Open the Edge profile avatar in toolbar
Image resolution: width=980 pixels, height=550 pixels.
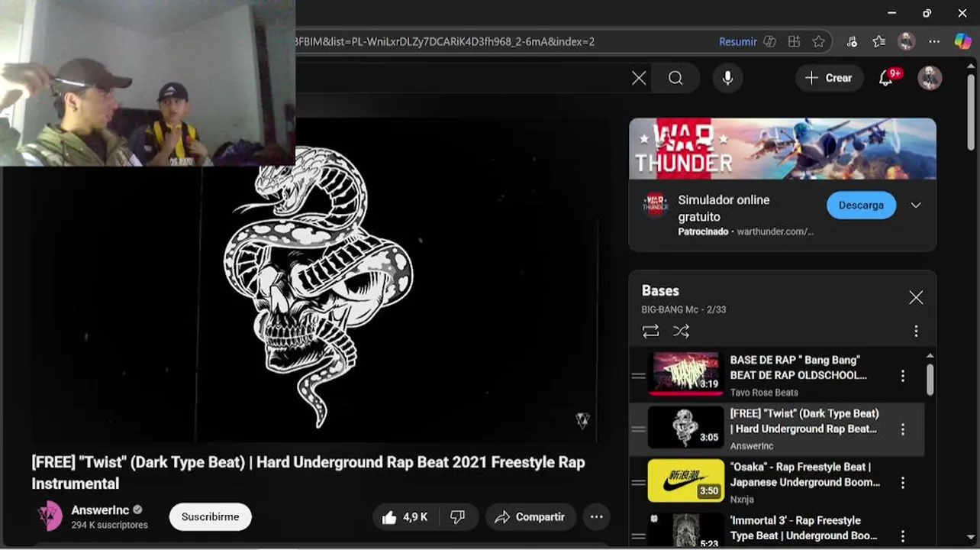[907, 42]
